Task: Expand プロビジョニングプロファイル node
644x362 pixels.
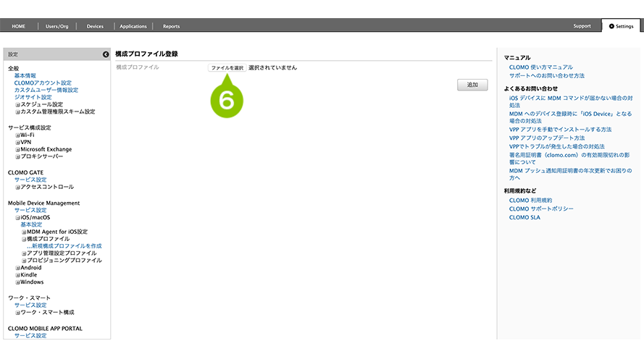Action: click(24, 261)
